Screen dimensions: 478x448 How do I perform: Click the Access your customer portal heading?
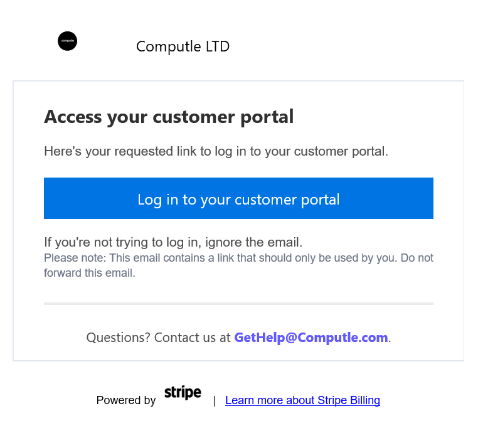[x=169, y=117]
